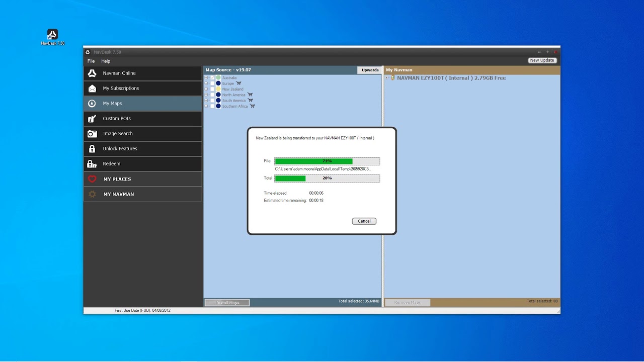Click the Redeem icon in sidebar
Image resolution: width=644 pixels, height=362 pixels.
tap(92, 164)
